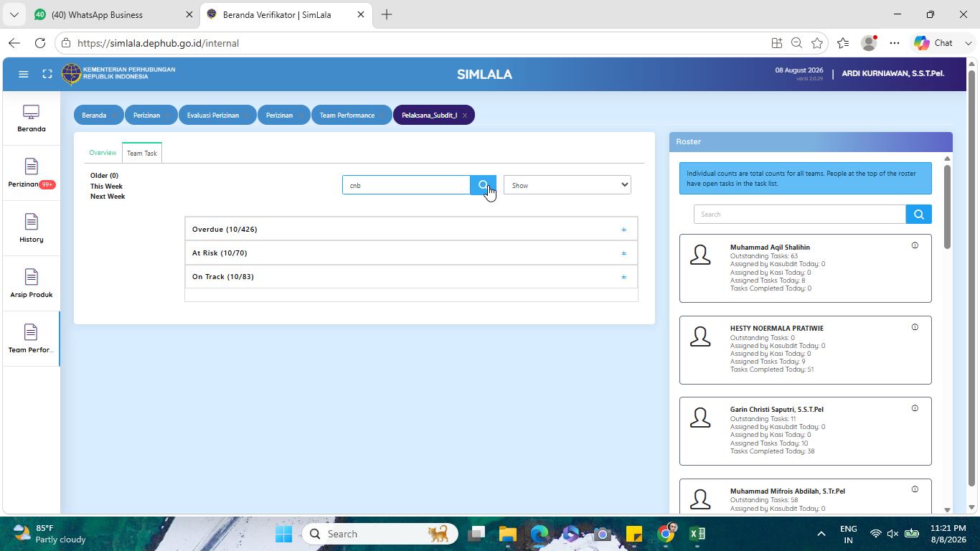
Task: Filter tasks by Next Week
Action: tap(108, 196)
